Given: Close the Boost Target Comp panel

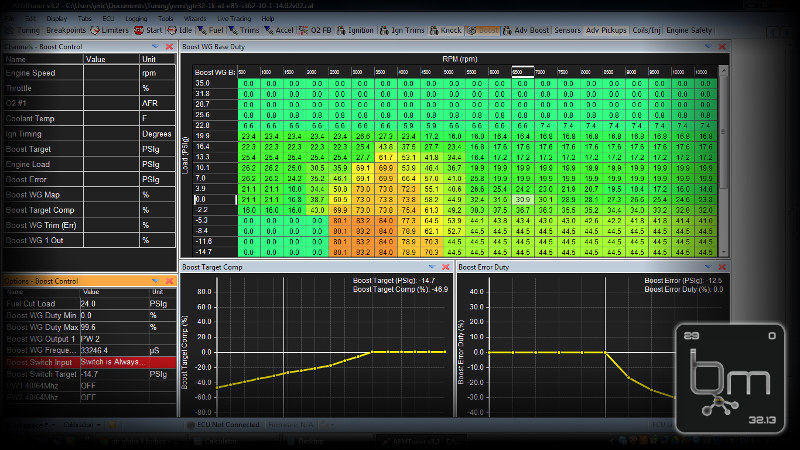Looking at the screenshot, I should (x=445, y=267).
